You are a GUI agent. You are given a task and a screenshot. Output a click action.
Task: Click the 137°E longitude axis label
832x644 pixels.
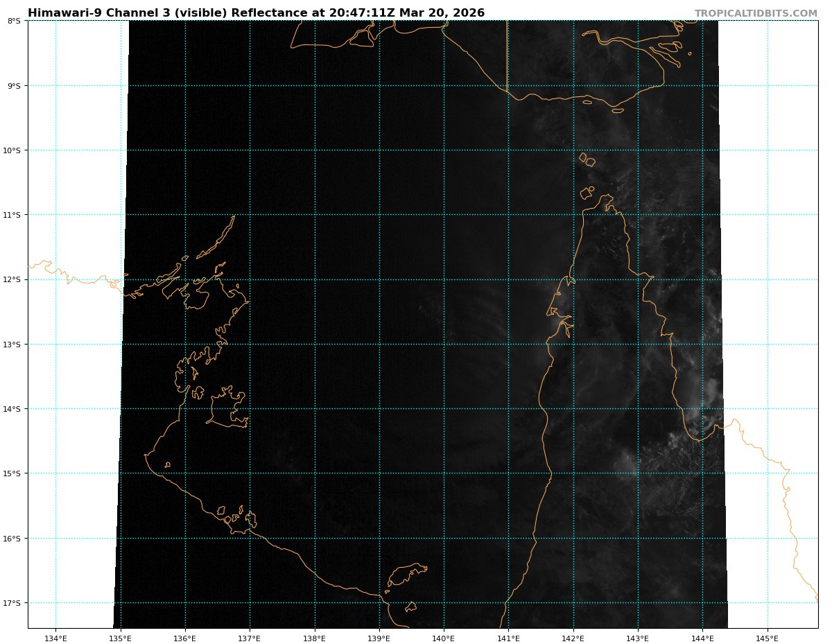click(250, 638)
